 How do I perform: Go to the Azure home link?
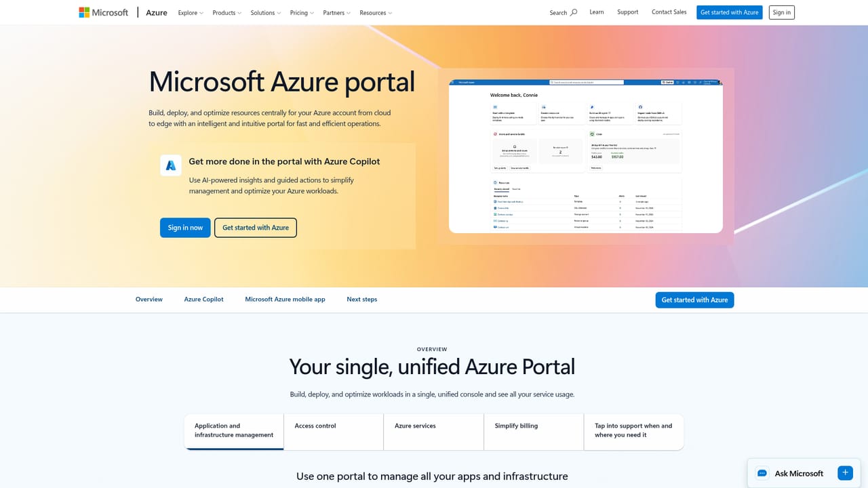[x=157, y=12]
